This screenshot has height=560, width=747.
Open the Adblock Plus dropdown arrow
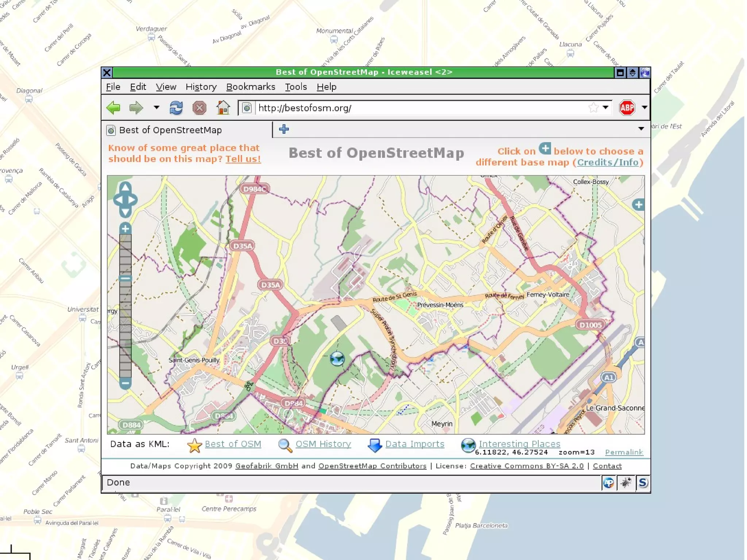tap(645, 108)
